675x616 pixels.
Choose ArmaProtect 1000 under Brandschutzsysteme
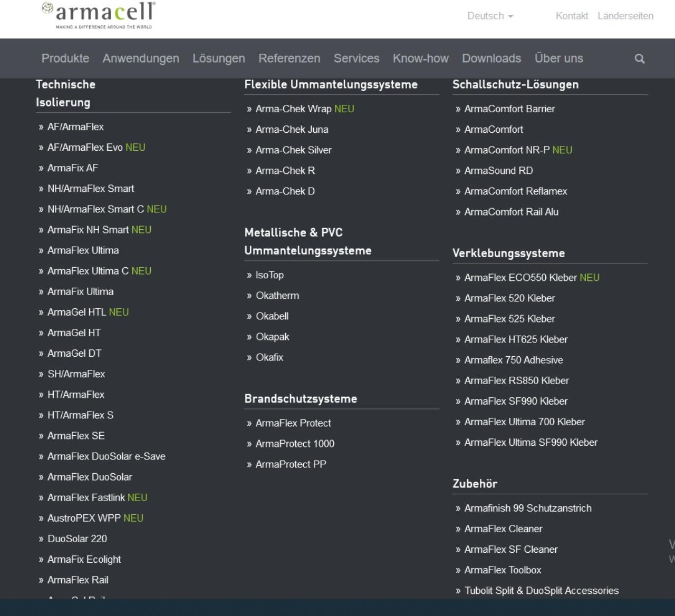[x=295, y=444]
